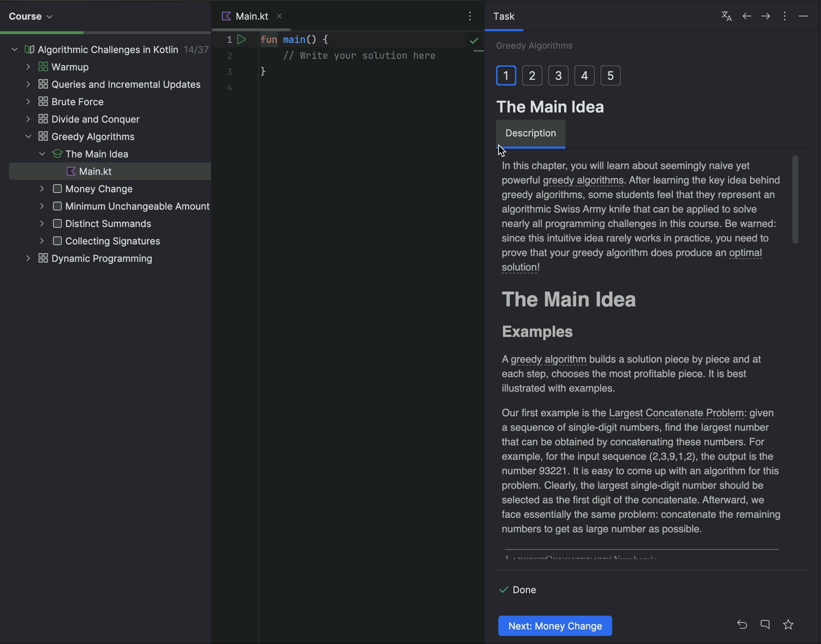Go to previous task arrow
This screenshot has width=821, height=644.
point(746,16)
